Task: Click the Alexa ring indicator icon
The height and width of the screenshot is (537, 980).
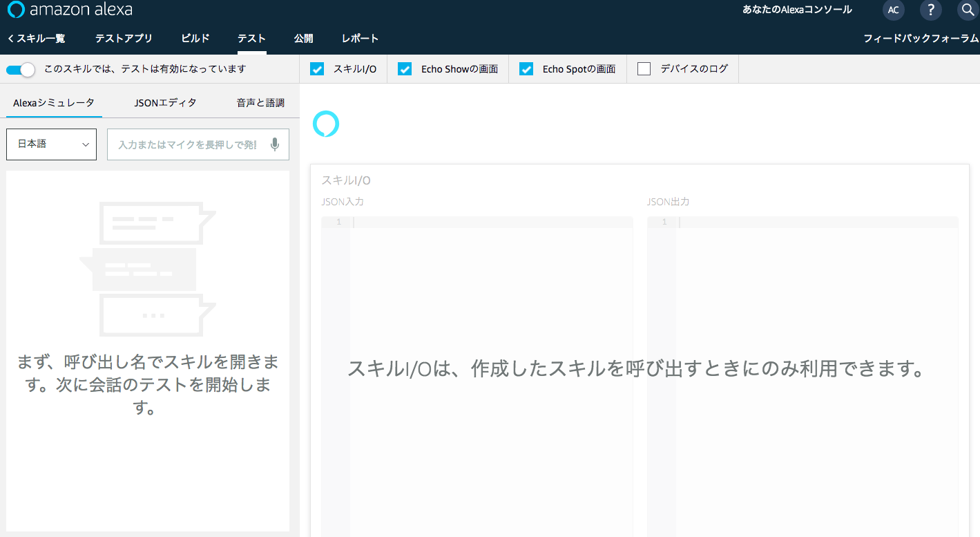Action: (x=326, y=124)
